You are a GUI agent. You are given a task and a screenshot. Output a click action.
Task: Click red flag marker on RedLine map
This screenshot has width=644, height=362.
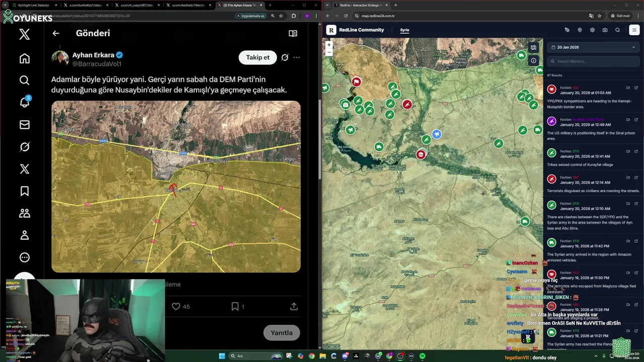[x=356, y=81]
